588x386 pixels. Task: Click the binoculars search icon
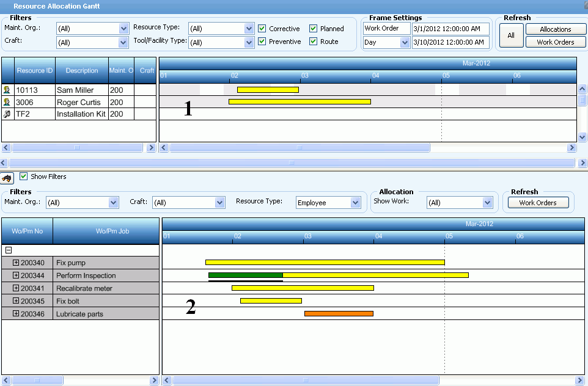click(x=7, y=178)
